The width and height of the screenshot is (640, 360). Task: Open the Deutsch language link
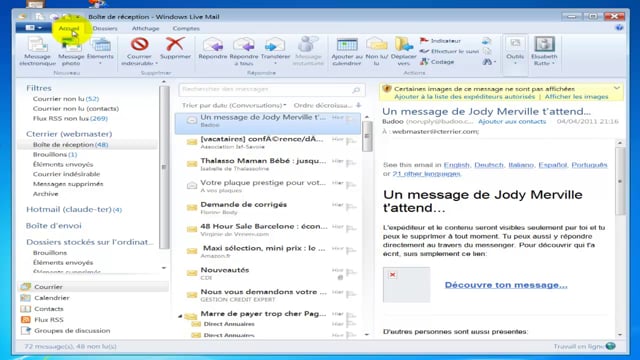[x=489, y=165]
